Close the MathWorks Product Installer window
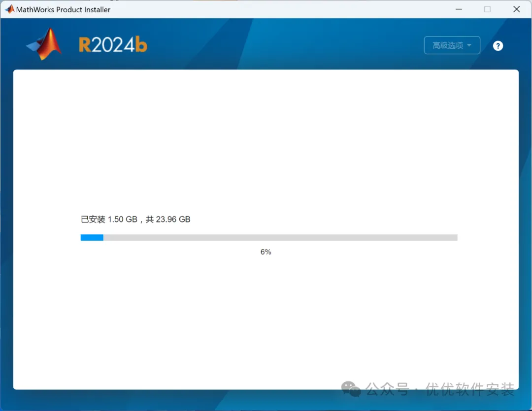The width and height of the screenshot is (532, 411). (516, 9)
